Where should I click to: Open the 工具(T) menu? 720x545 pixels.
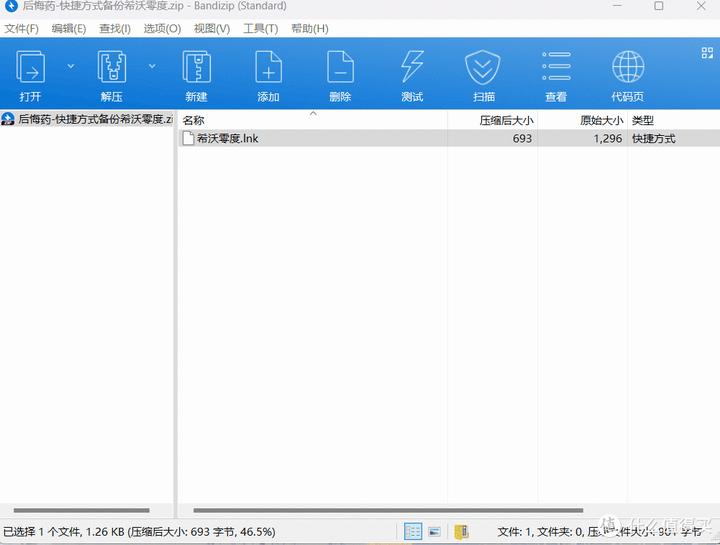coord(260,29)
